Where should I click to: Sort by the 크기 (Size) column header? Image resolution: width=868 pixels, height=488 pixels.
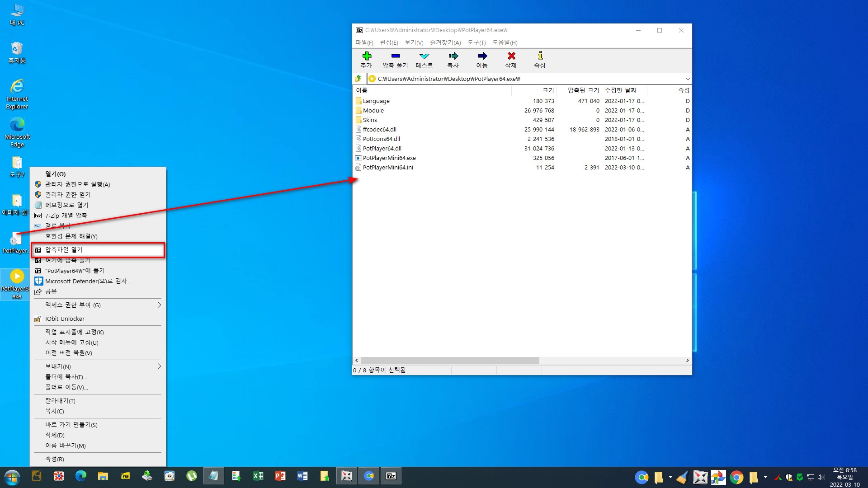pyautogui.click(x=534, y=90)
